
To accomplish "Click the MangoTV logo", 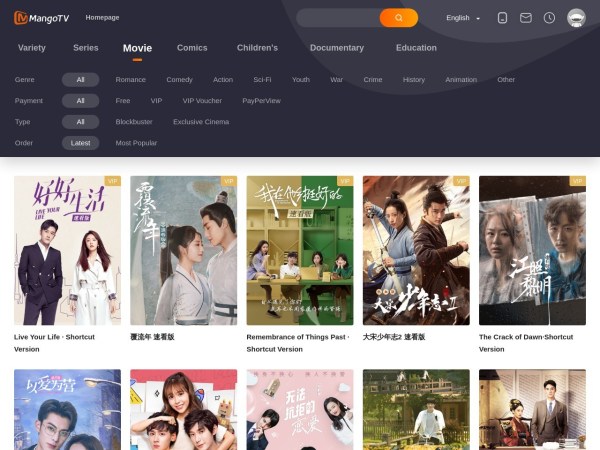I will click(x=43, y=18).
